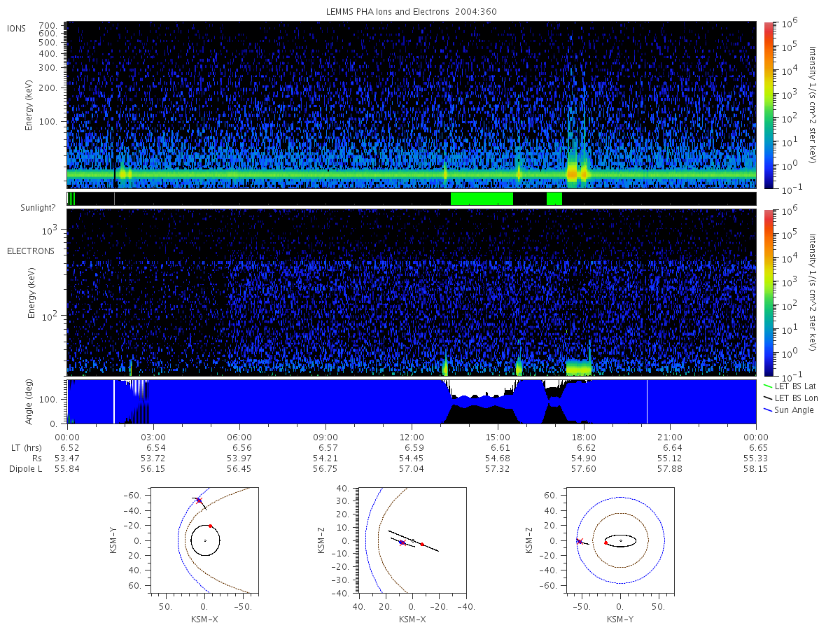Select the ion intensity color bar
The height and width of the screenshot is (630, 840).
pyautogui.click(x=769, y=105)
